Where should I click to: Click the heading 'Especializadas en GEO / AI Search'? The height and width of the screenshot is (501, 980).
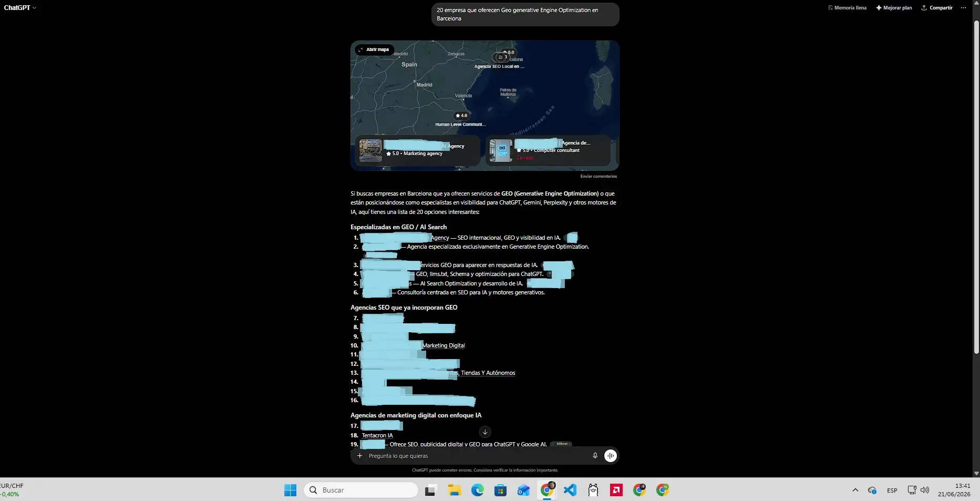399,227
